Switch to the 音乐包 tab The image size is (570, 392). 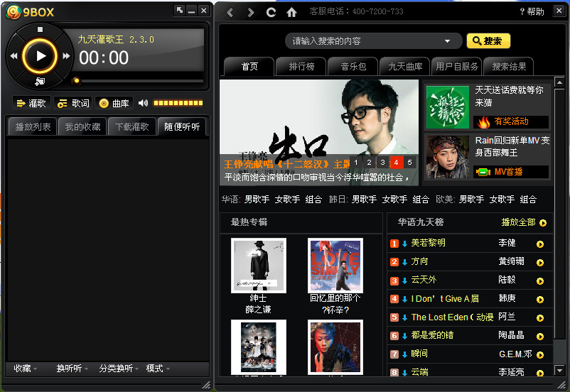pos(353,67)
